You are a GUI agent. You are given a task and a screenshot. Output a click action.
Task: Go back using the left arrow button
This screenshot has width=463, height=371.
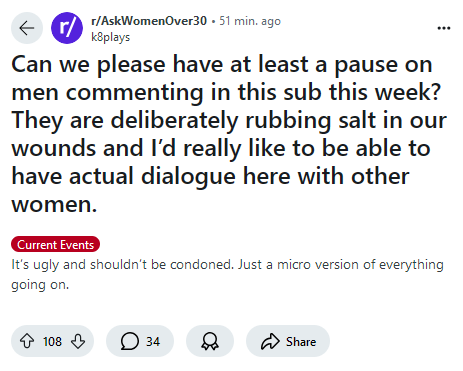(27, 28)
